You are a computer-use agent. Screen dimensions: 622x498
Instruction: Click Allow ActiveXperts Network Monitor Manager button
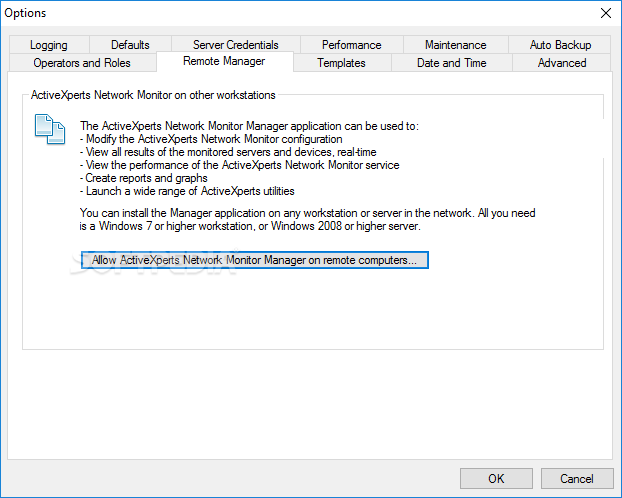point(255,260)
